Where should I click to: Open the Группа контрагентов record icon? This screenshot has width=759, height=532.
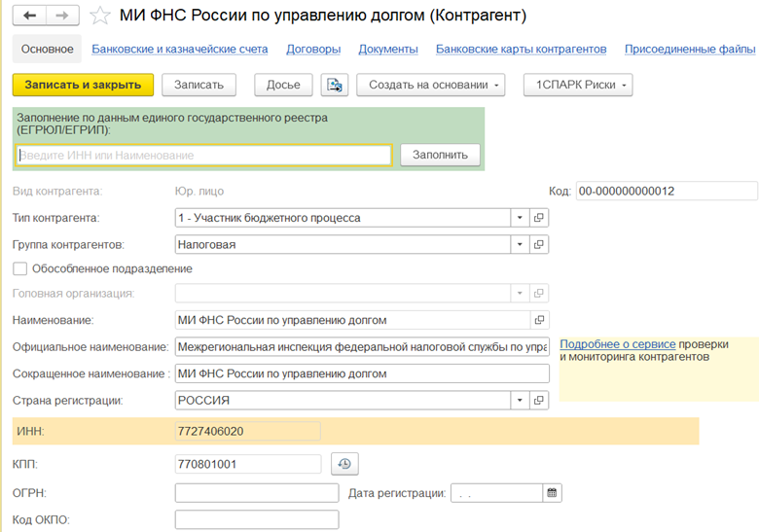tap(539, 245)
